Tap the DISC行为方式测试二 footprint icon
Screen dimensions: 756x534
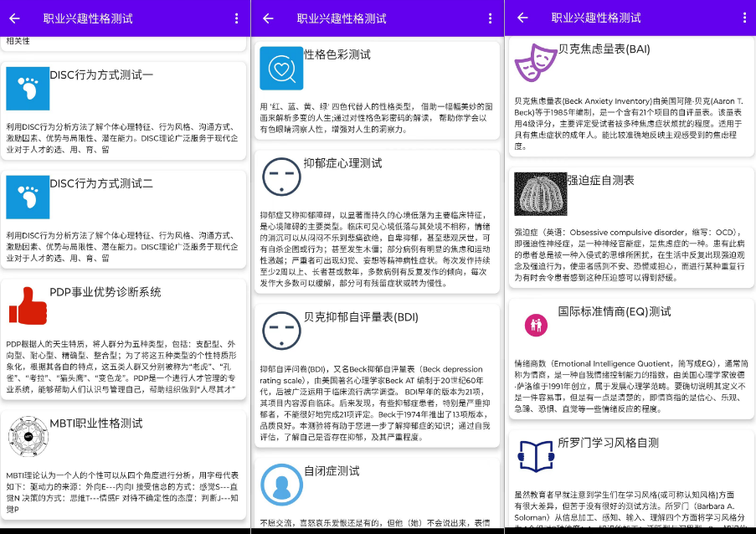[28, 198]
